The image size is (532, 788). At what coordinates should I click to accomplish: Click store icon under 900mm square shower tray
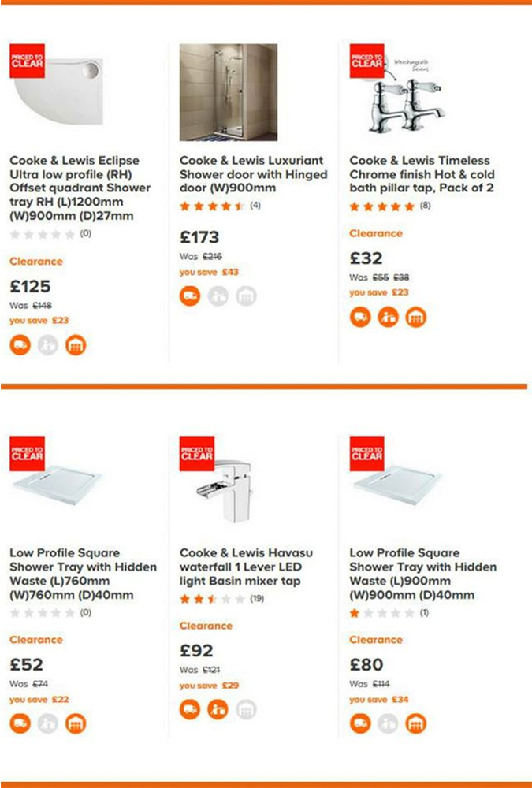click(416, 723)
